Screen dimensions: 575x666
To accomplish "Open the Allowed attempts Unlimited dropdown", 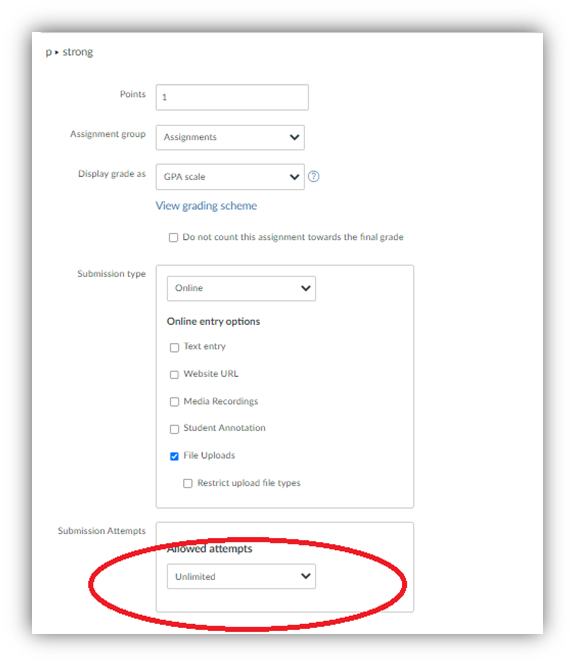I will pos(241,576).
